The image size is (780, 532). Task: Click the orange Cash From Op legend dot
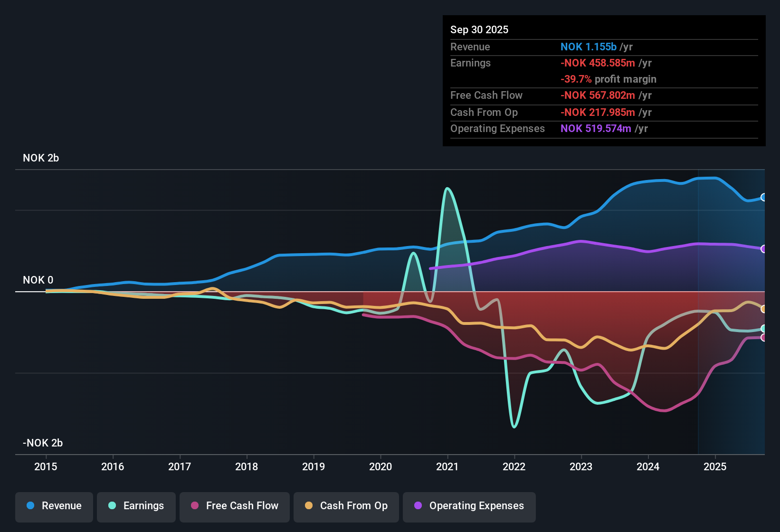pyautogui.click(x=308, y=506)
